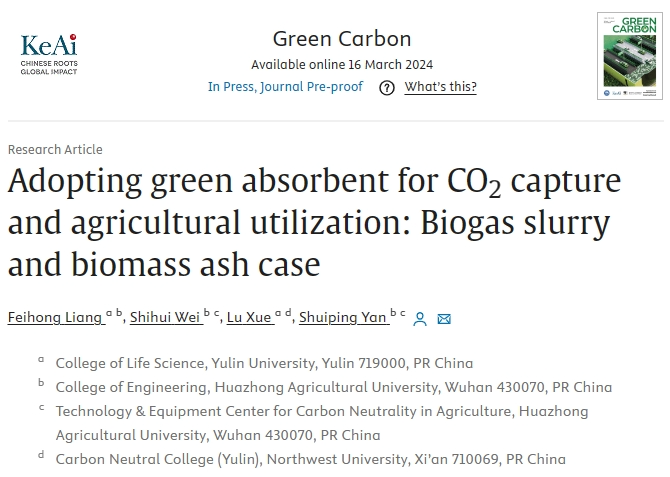
Task: Open the Green Carbon journal cover thumbnail
Action: (x=630, y=56)
